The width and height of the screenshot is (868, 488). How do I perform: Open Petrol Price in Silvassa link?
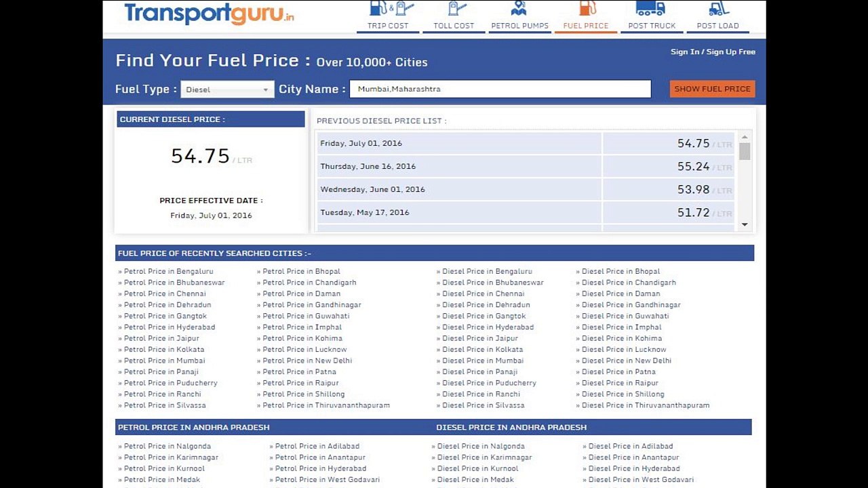coord(165,405)
